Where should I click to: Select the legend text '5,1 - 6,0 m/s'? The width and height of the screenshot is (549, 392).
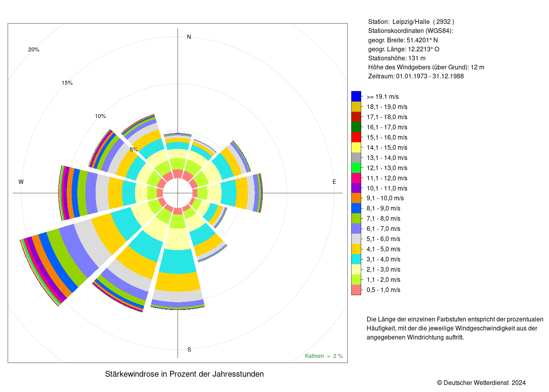point(384,239)
